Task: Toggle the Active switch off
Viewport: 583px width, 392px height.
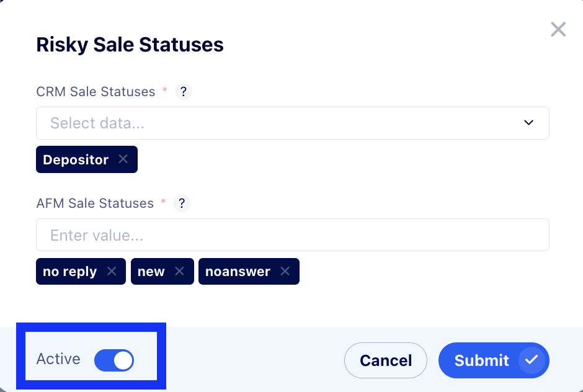Action: coord(114,360)
